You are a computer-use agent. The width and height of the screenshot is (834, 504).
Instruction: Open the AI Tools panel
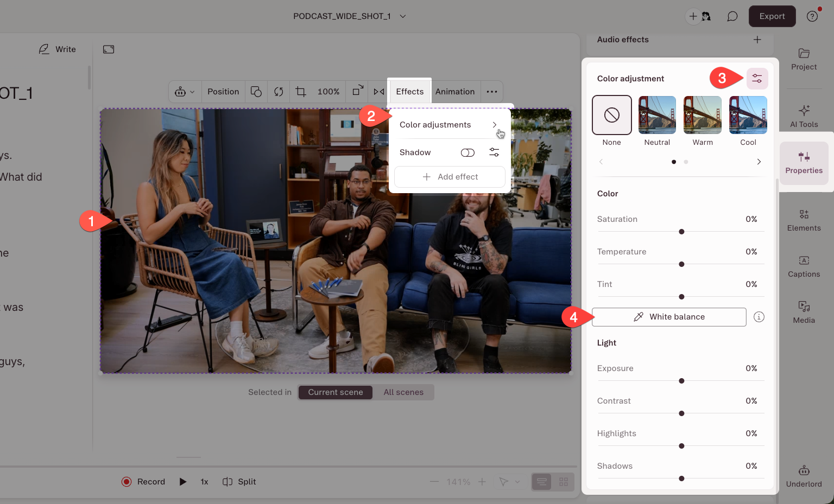click(x=804, y=116)
